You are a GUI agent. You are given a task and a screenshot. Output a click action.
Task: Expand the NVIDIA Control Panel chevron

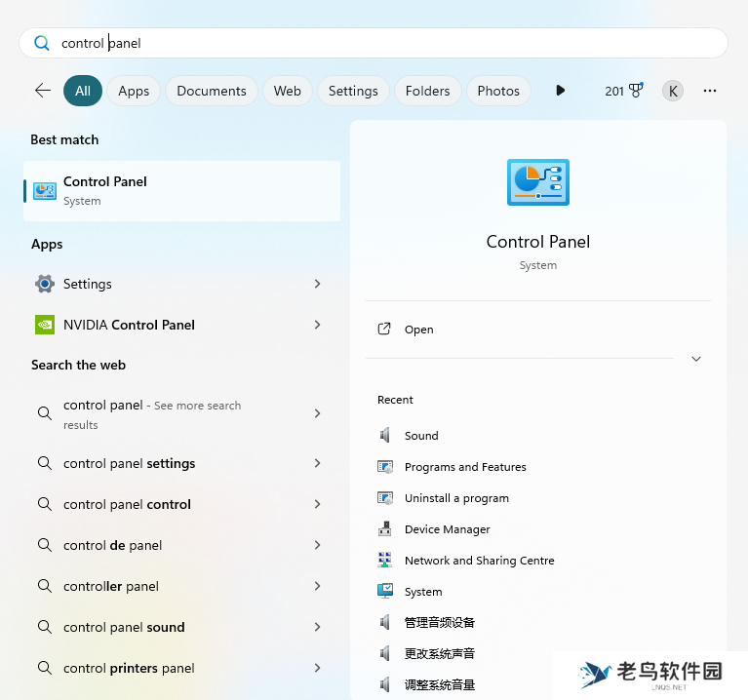(317, 325)
